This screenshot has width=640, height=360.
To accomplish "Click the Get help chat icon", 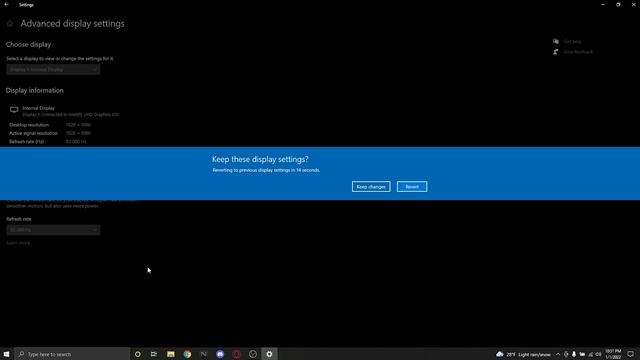I will (556, 41).
